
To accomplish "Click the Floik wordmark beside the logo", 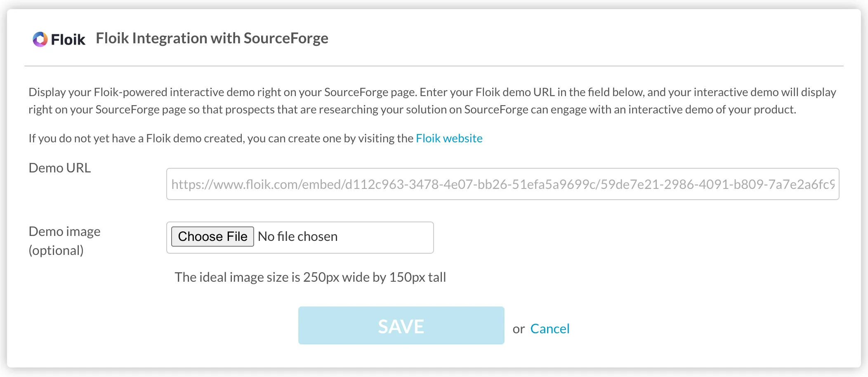I will [68, 40].
